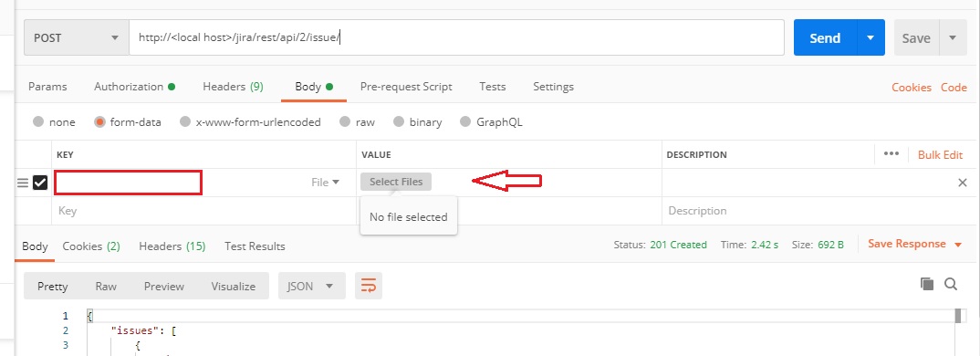Viewport: 980px width, 356px height.
Task: Open Test Results tab
Action: tap(255, 246)
